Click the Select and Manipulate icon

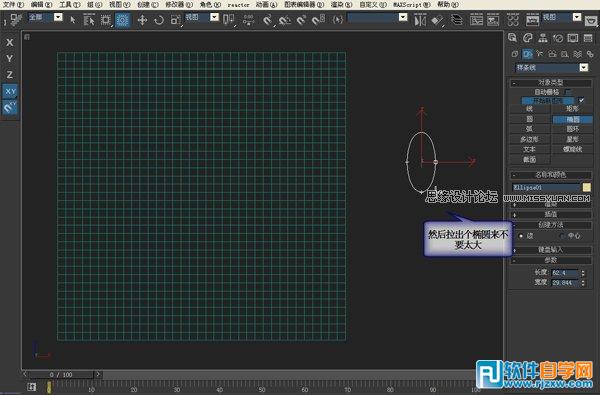(248, 20)
